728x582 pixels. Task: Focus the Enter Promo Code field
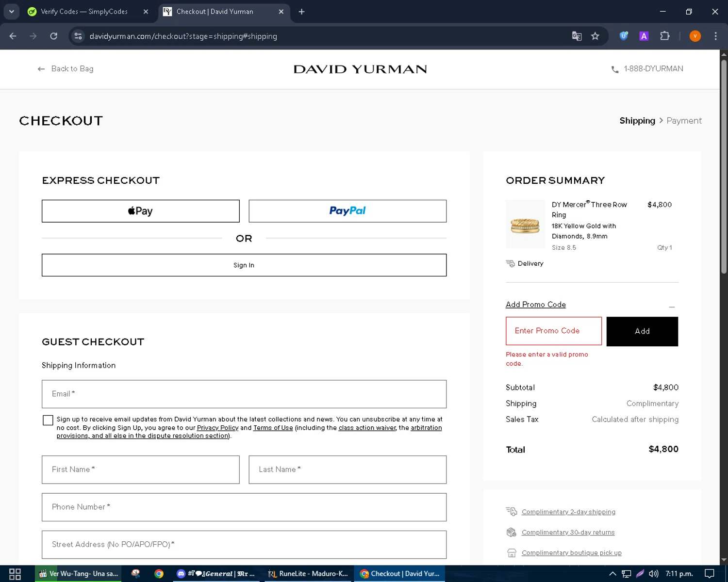pyautogui.click(x=554, y=331)
